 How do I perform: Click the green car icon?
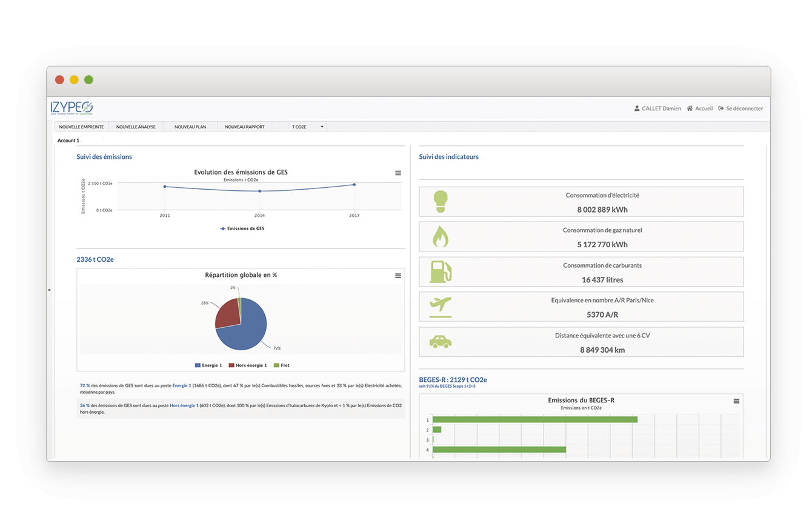pos(441,342)
